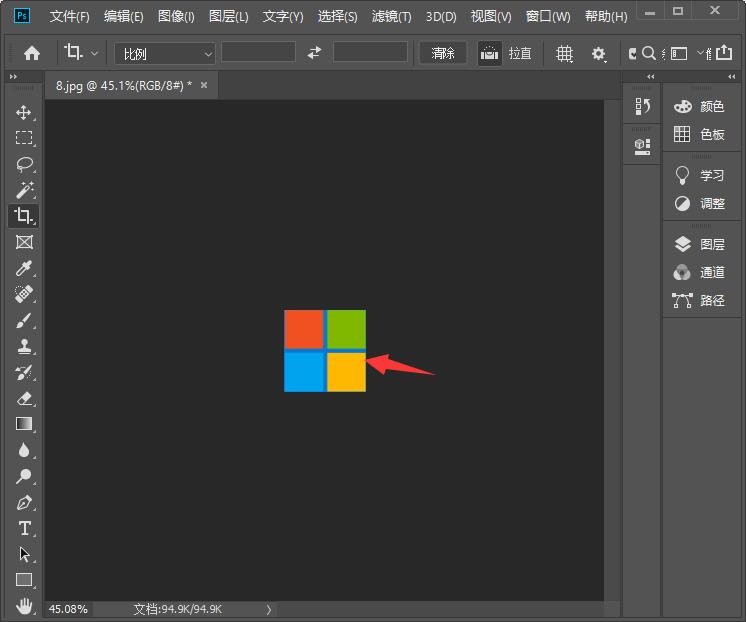Open the 选择(S) menu

click(x=337, y=17)
